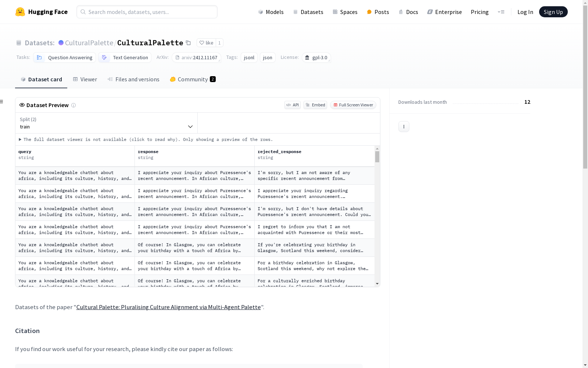Image resolution: width=588 pixels, height=368 pixels.
Task: Open the Datasets page in navbar
Action: click(x=308, y=12)
